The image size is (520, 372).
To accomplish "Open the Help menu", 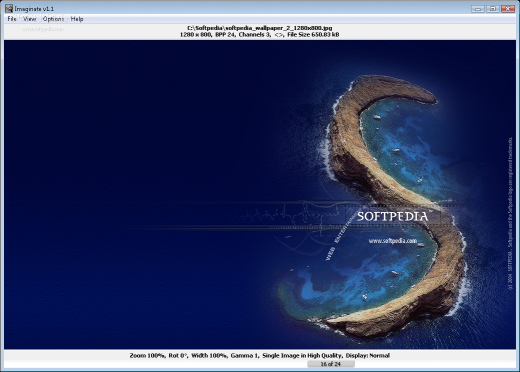I will coord(77,19).
